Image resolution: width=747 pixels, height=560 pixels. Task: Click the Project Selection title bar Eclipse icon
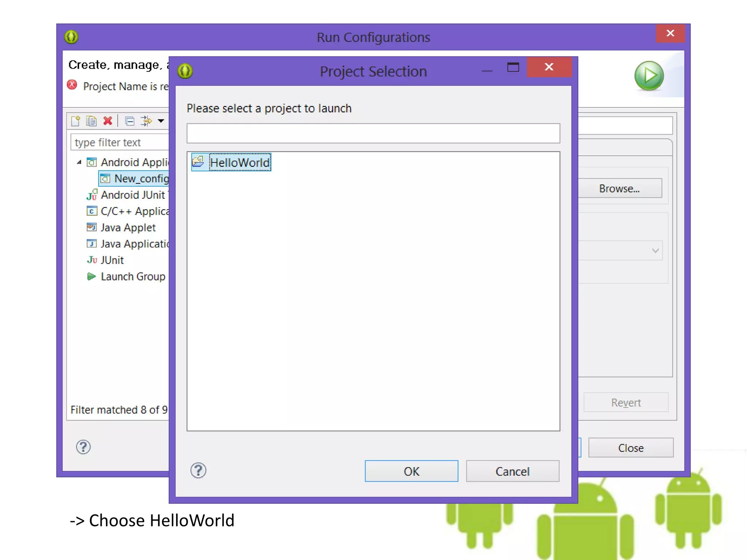[185, 71]
